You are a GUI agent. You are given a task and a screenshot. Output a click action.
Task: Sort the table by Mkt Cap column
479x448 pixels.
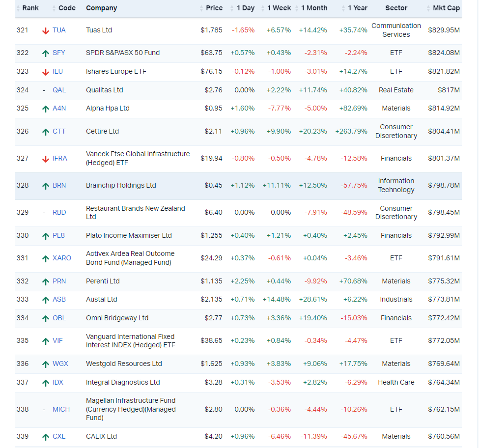click(446, 8)
